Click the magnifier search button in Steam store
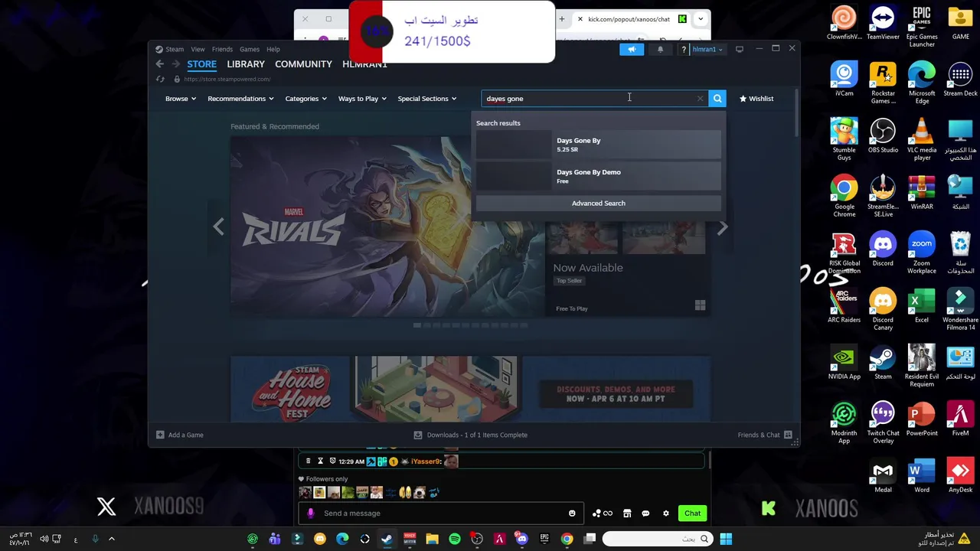 point(717,99)
